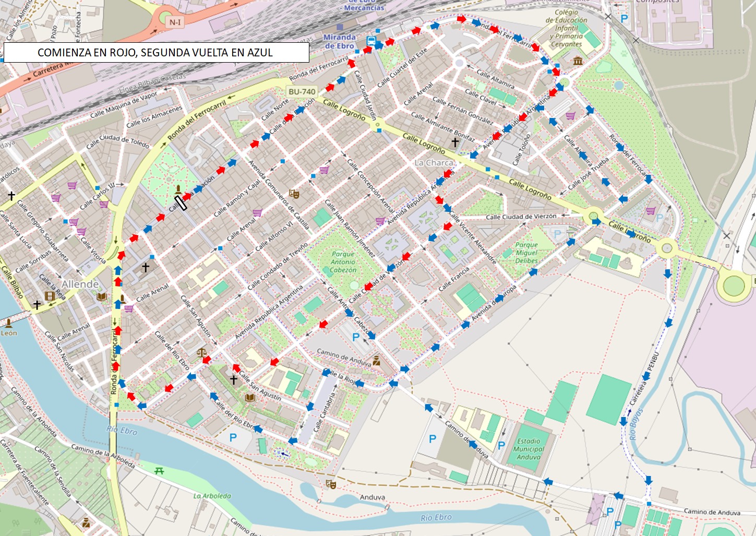
Task: Select the Parque Antonio Cabezón label
Action: tap(343, 262)
